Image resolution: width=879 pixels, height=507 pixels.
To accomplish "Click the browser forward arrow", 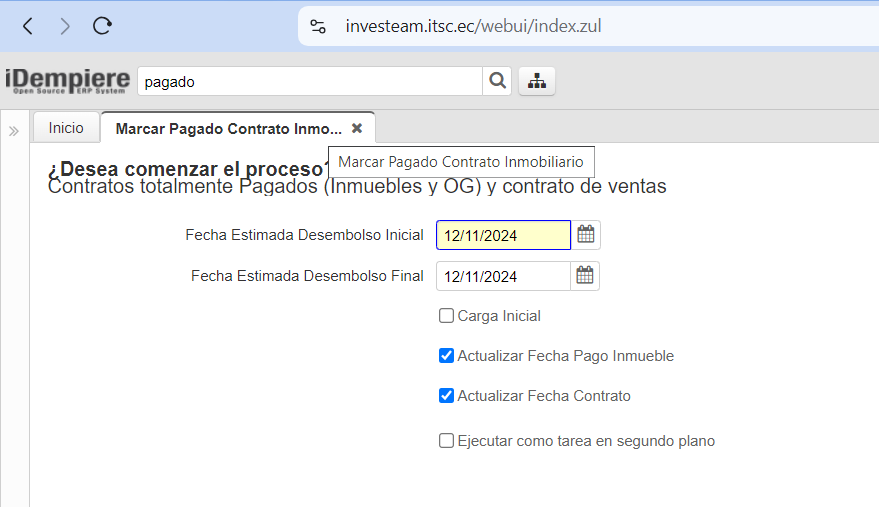I will (x=65, y=27).
